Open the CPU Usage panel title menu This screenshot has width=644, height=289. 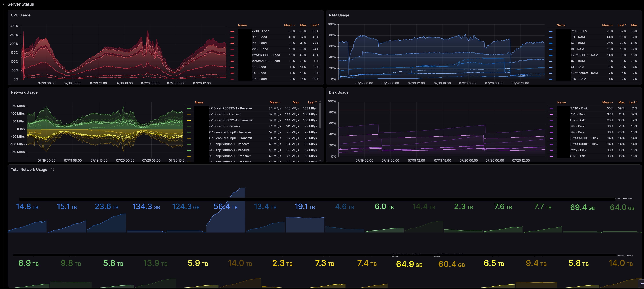21,15
